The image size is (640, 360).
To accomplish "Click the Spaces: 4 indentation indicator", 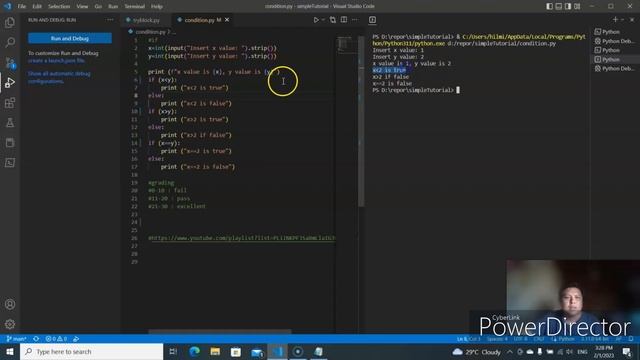I will click(x=497, y=339).
